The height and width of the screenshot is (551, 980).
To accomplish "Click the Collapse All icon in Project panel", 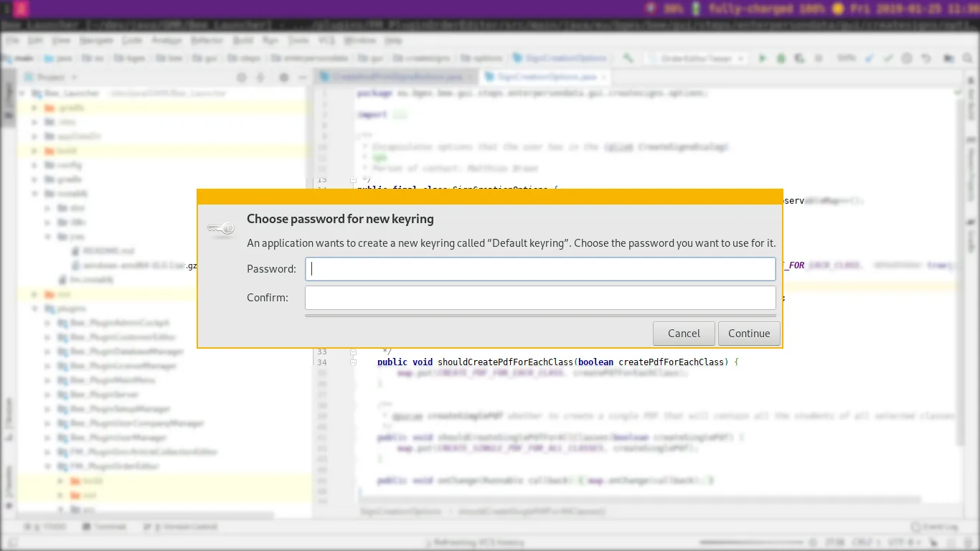I will coord(260,77).
